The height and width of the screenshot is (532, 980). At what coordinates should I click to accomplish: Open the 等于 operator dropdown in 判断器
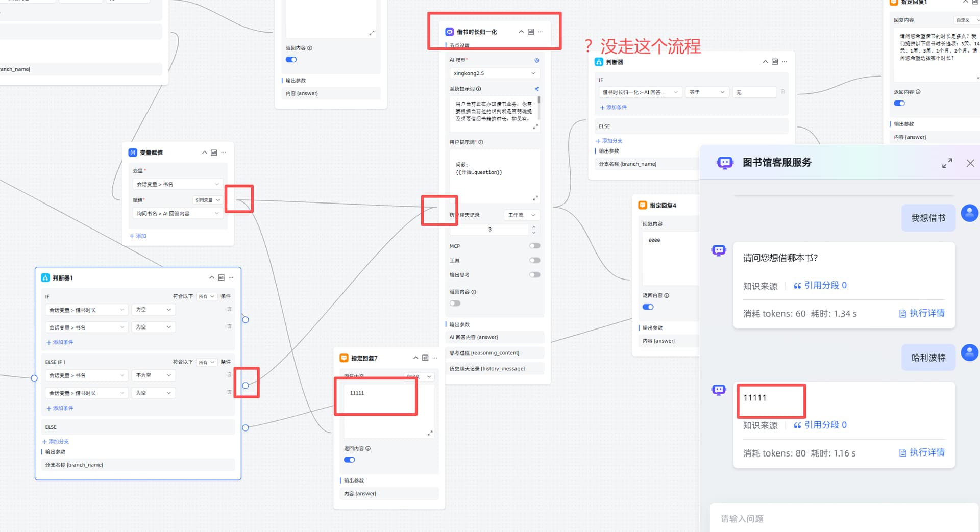point(706,92)
